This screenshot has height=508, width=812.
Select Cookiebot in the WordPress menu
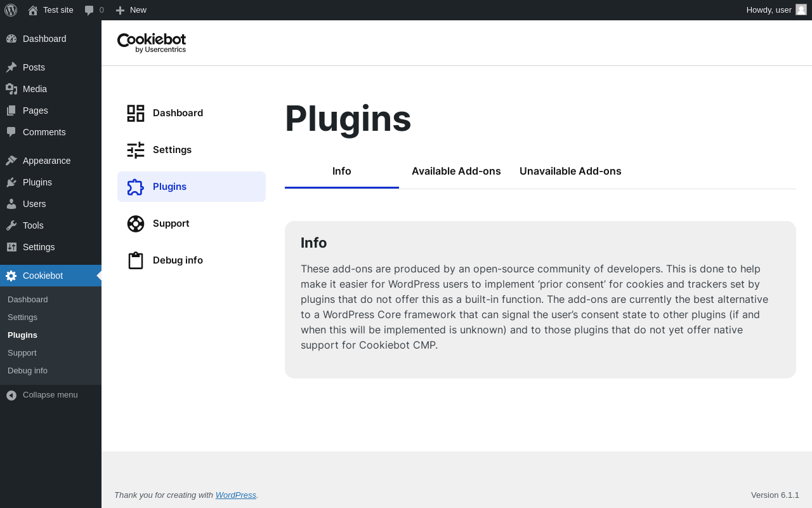click(51, 276)
